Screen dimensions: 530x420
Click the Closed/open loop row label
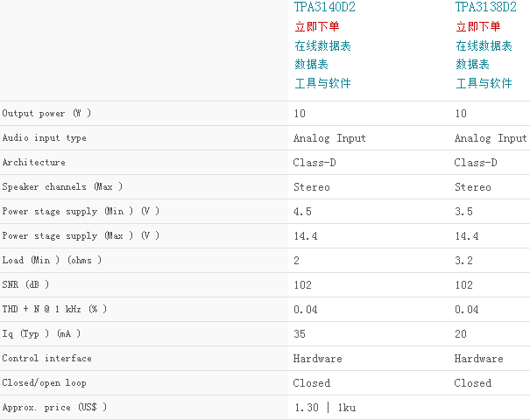(x=45, y=383)
